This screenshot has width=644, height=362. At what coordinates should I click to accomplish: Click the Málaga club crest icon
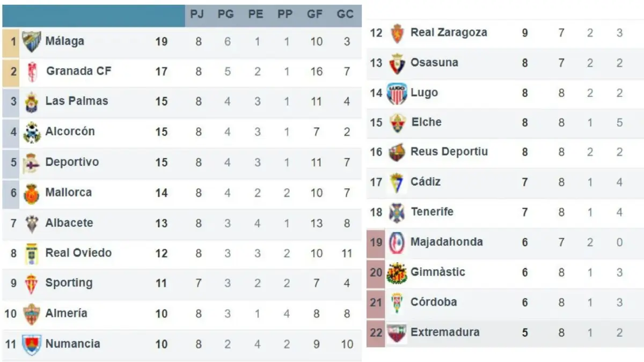click(31, 41)
